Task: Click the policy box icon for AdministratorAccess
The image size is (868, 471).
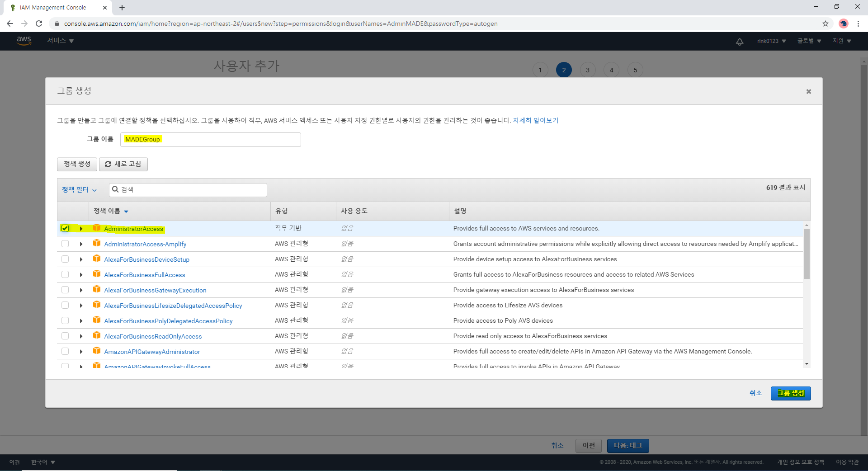Action: (x=97, y=228)
